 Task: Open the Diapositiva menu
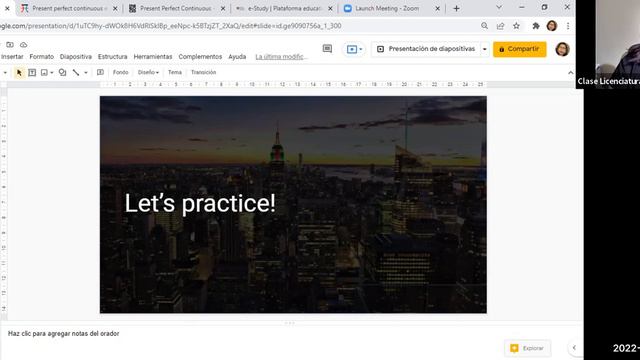pos(76,57)
